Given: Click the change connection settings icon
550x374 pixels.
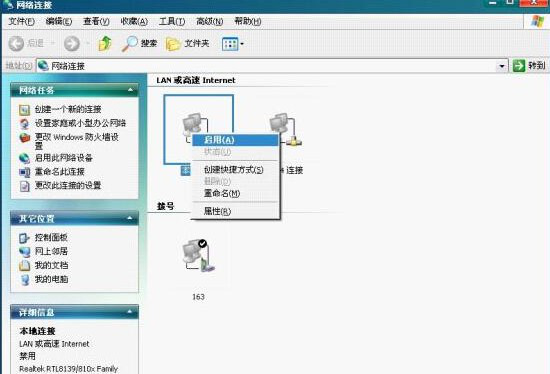Looking at the screenshot, I should pos(24,186).
